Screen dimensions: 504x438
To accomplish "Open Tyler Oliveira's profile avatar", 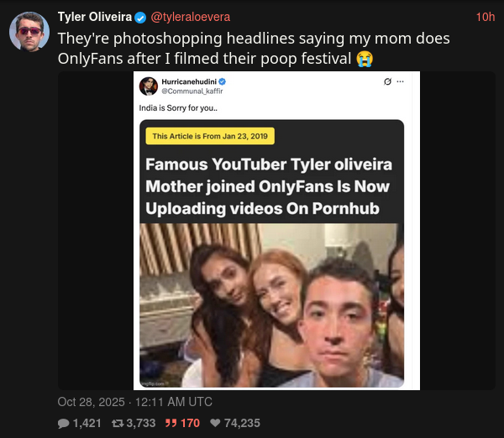I will 29,32.
